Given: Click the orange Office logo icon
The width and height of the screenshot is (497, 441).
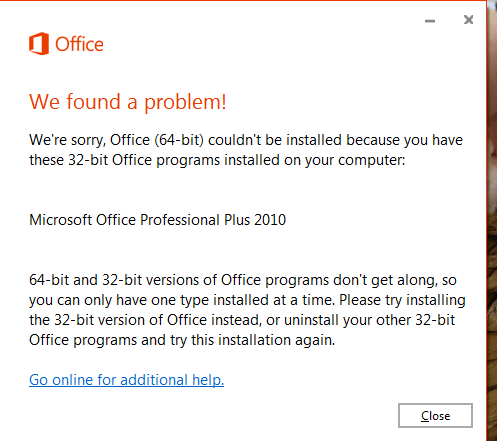Looking at the screenshot, I should pos(39,44).
